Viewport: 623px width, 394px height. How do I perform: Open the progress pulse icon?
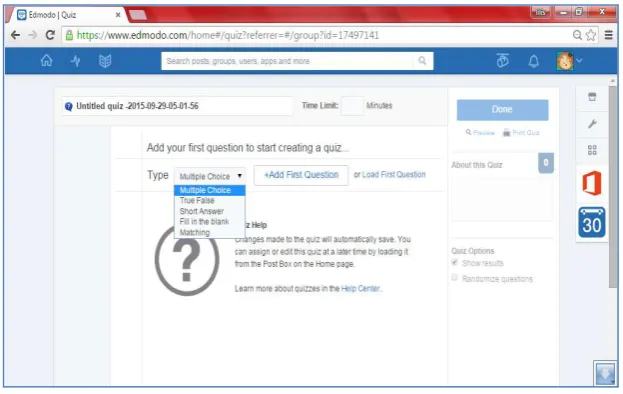(75, 61)
